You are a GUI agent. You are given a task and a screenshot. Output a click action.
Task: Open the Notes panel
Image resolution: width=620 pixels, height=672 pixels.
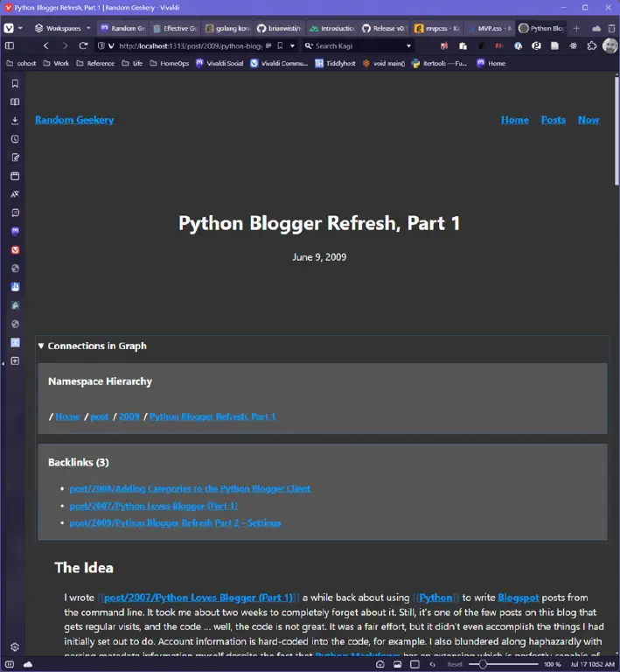(x=15, y=157)
